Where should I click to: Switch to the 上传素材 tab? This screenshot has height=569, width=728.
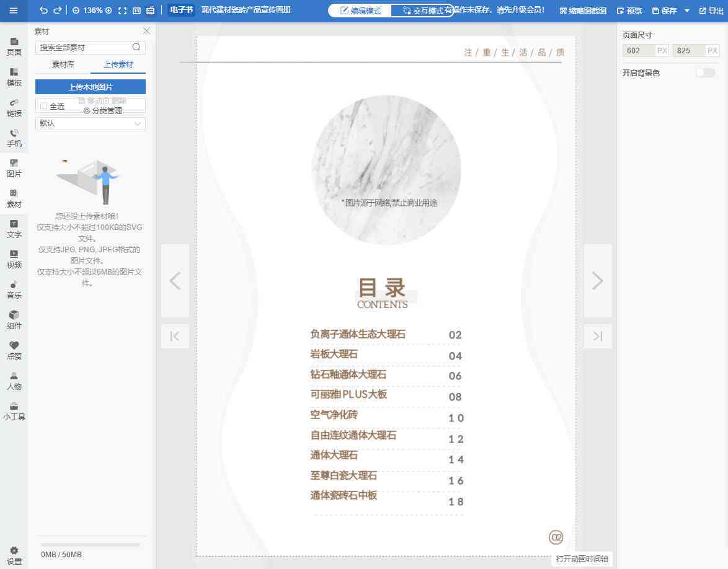coord(118,64)
